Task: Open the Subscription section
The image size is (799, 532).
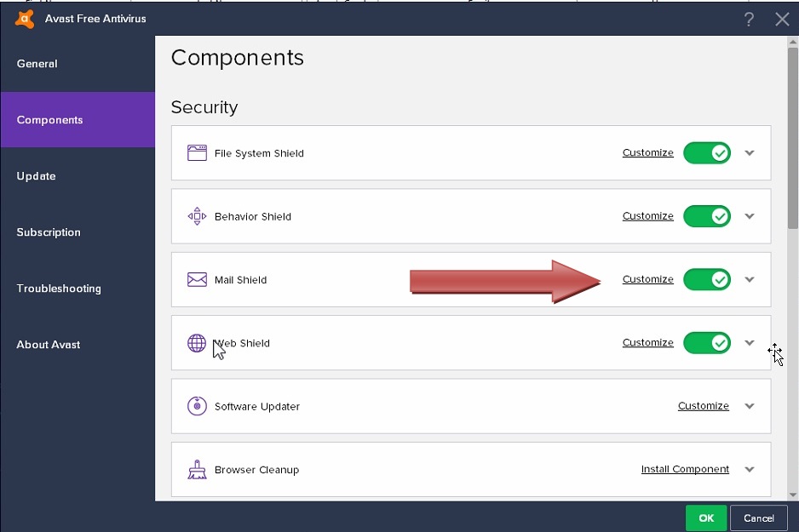Action: (x=78, y=232)
